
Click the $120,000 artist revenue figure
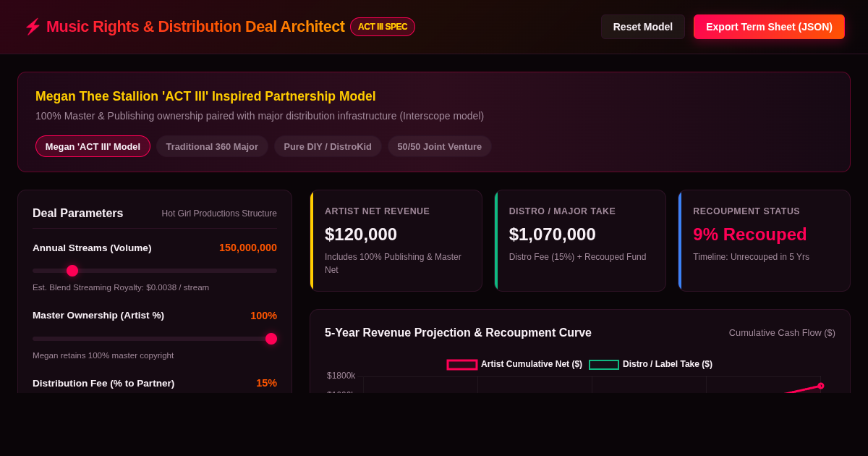coord(361,235)
